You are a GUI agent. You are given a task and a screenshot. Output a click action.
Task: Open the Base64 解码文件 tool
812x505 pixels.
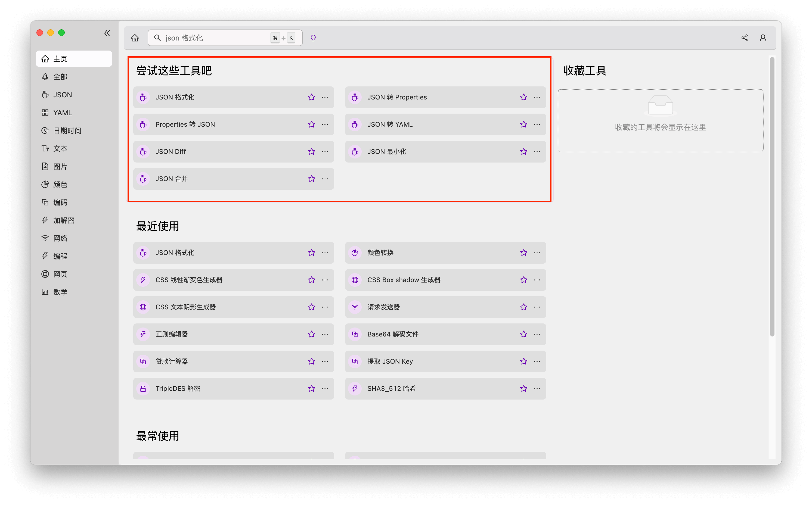click(393, 334)
